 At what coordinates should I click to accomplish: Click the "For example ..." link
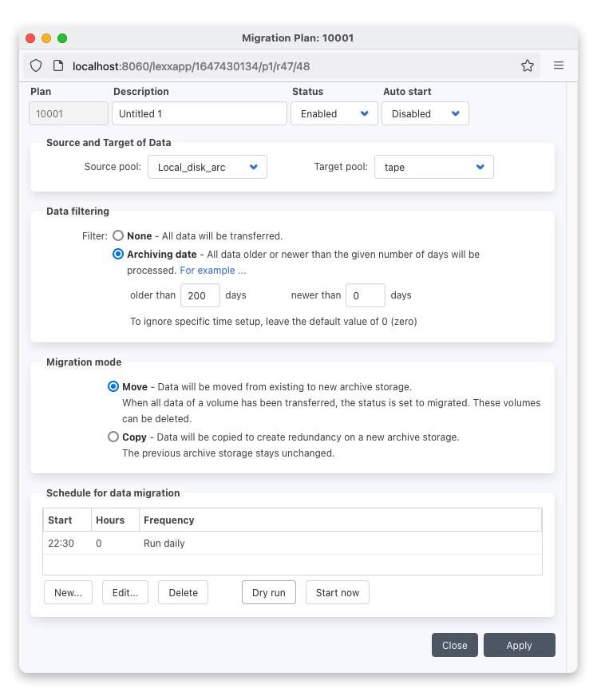pos(212,270)
